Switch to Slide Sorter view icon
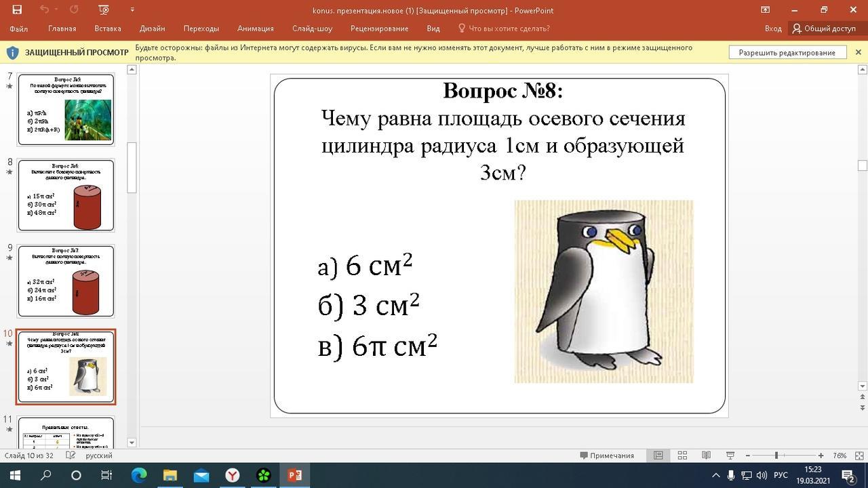The width and height of the screenshot is (868, 488). pyautogui.click(x=682, y=455)
